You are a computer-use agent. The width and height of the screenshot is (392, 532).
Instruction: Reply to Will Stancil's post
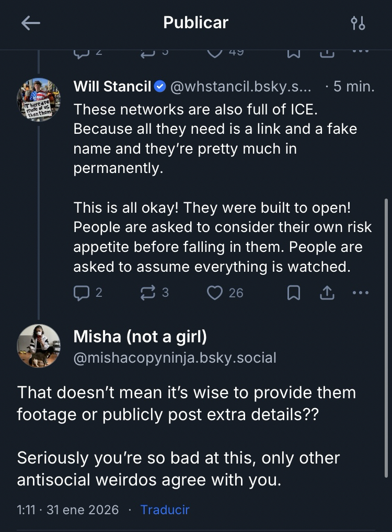(x=81, y=293)
